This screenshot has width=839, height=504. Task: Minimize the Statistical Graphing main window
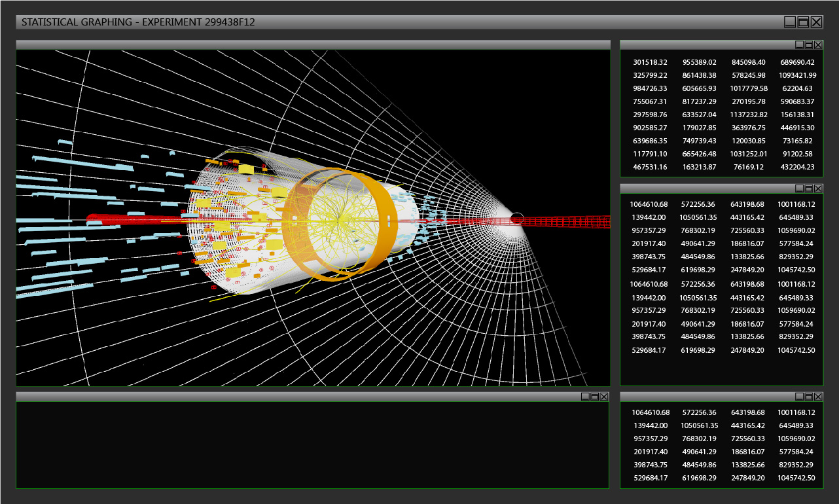(x=790, y=22)
